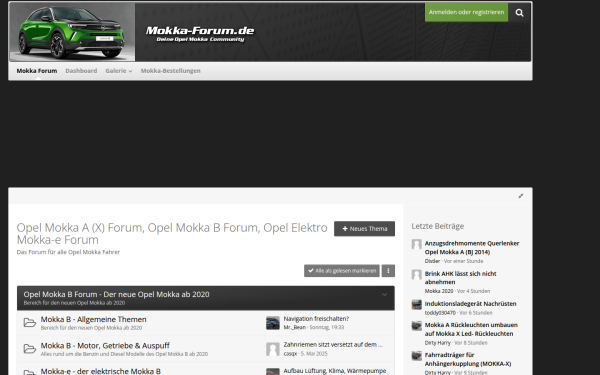This screenshot has width=600, height=375.
Task: Click the avatar beside Navigation freischalten?
Action: pyautogui.click(x=273, y=323)
